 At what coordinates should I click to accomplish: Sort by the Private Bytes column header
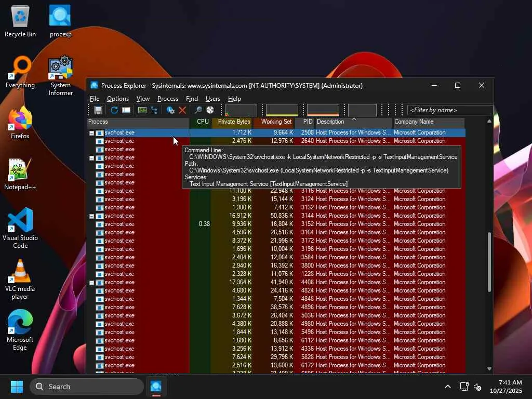(x=232, y=122)
